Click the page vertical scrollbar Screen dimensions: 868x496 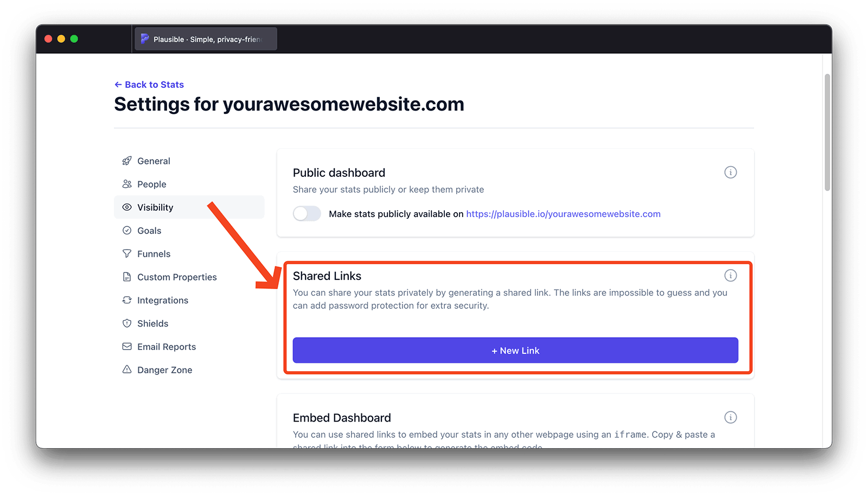(x=827, y=133)
